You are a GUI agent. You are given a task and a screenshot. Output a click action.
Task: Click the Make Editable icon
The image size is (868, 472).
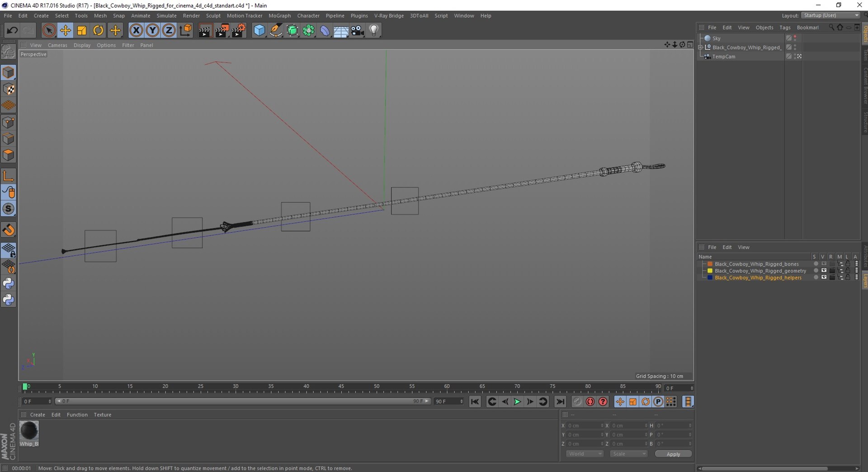pos(9,52)
